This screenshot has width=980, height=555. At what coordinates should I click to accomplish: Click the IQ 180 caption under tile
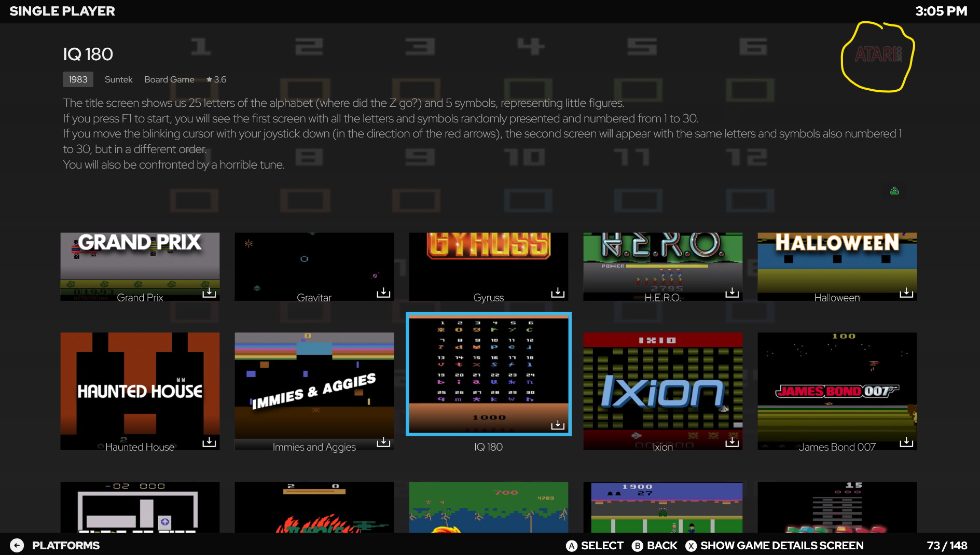click(488, 447)
